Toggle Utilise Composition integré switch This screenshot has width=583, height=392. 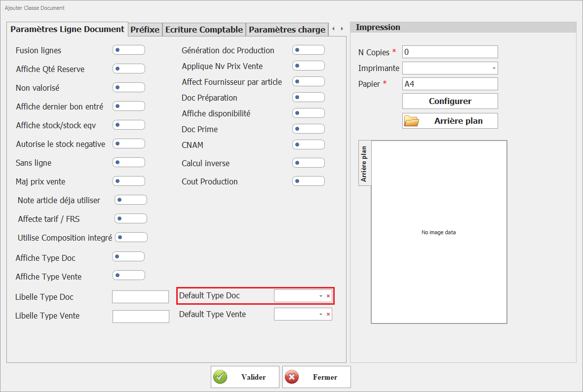tap(131, 237)
